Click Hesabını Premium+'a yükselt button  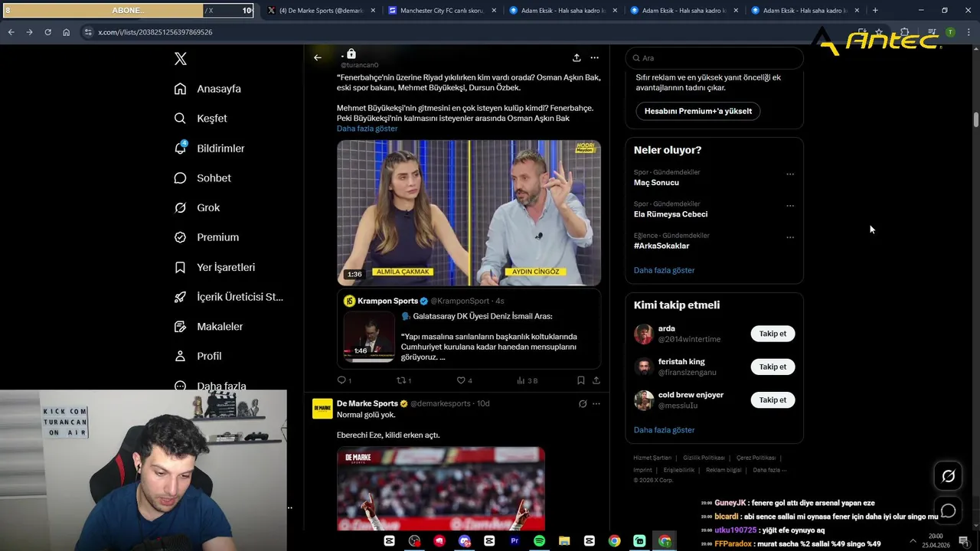coord(697,111)
